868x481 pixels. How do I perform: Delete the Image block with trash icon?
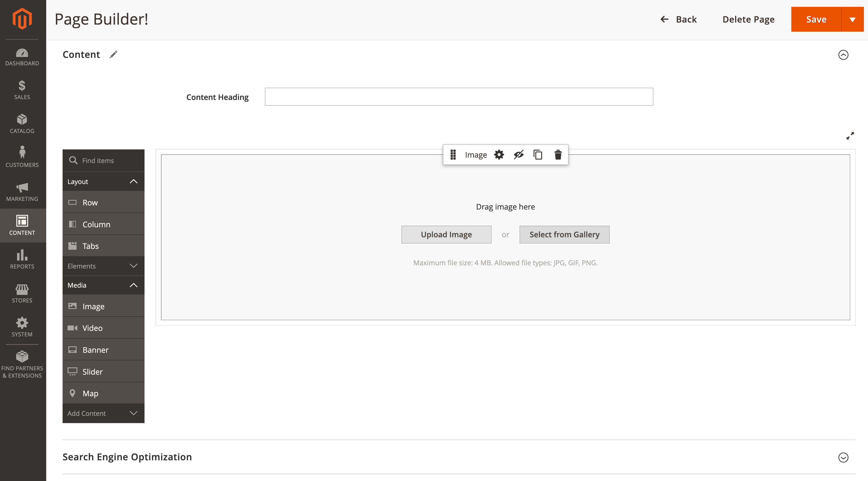click(558, 155)
